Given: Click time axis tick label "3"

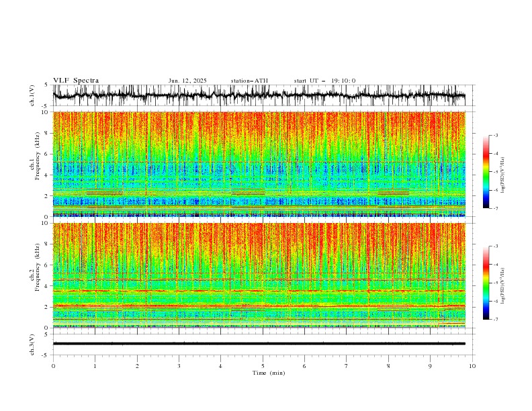Looking at the screenshot, I should tap(179, 366).
